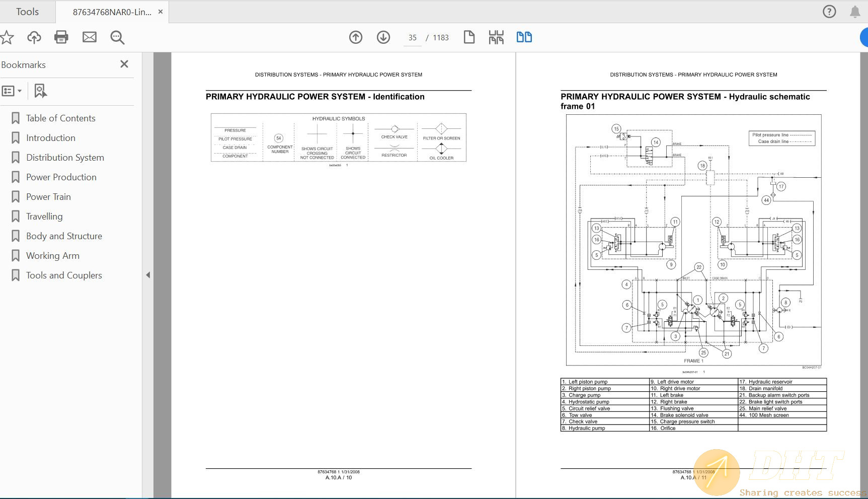
Task: Select single page view icon
Action: 469,37
